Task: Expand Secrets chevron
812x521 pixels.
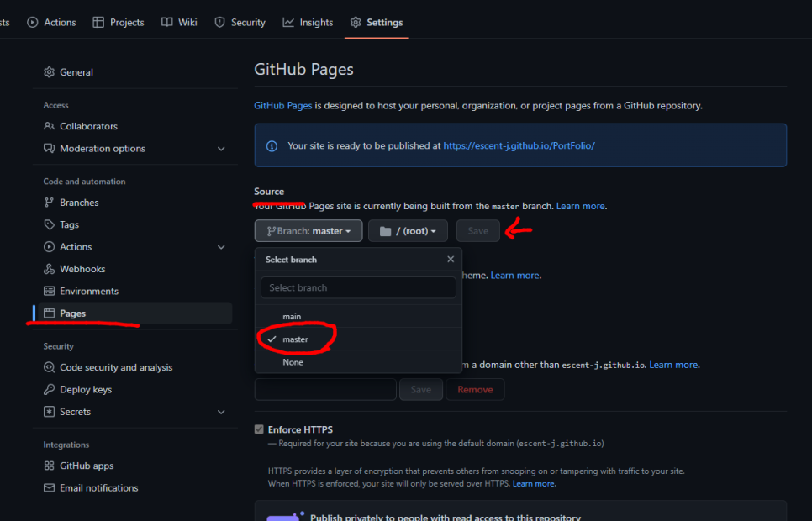Action: (221, 413)
